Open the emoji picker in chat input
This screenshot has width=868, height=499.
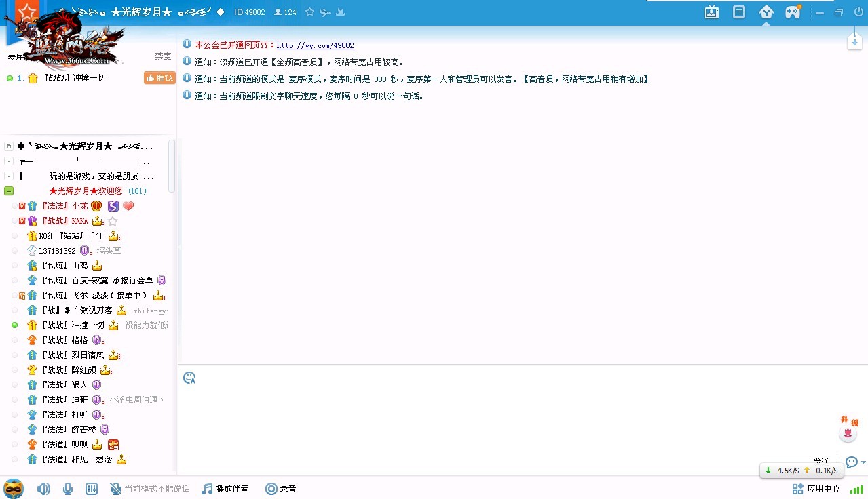click(x=190, y=378)
